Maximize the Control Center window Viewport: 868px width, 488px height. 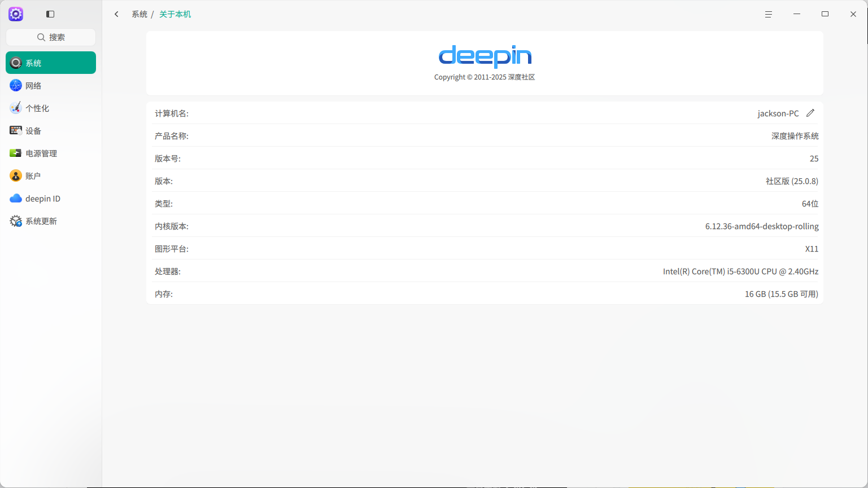[x=825, y=14]
